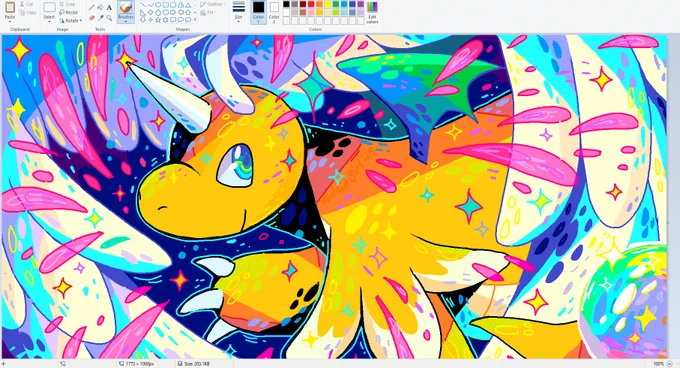Pick the black palette swatch
Image resolution: width=680 pixels, height=368 pixels.
[286, 4]
